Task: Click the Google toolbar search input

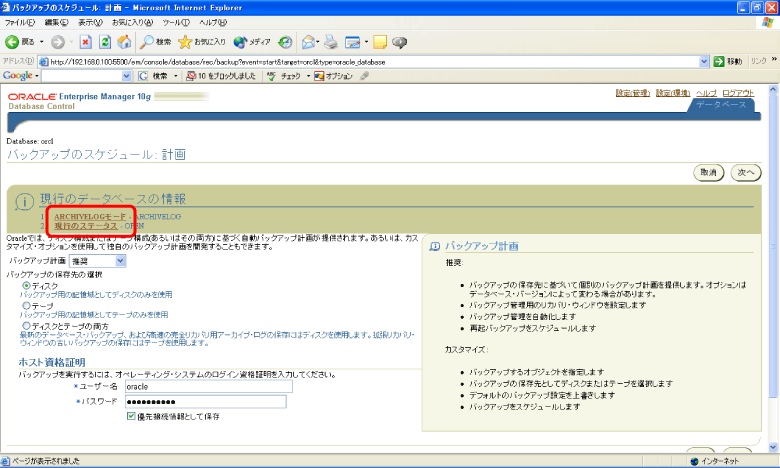Action: tap(82, 76)
